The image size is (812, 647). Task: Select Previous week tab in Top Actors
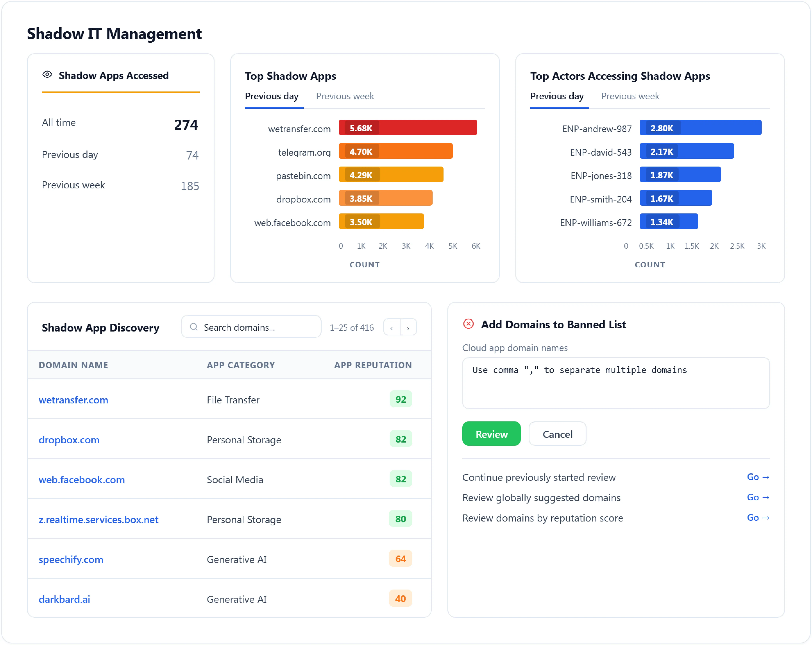pos(630,97)
